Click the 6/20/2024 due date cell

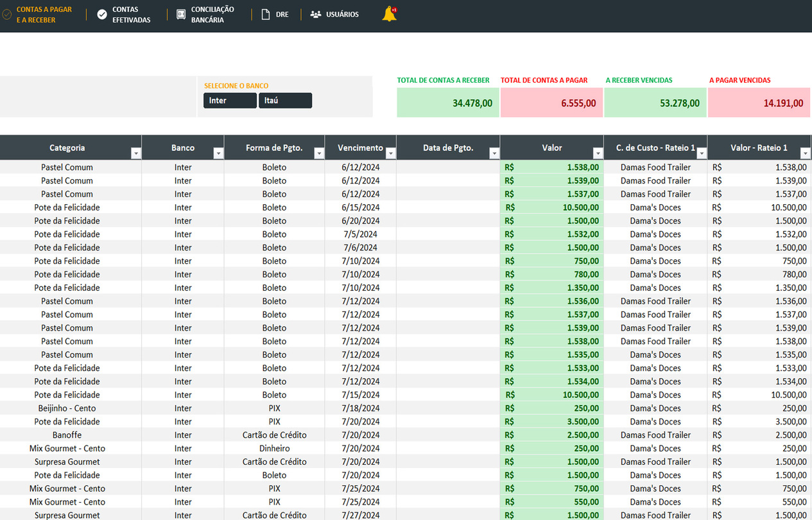[360, 221]
